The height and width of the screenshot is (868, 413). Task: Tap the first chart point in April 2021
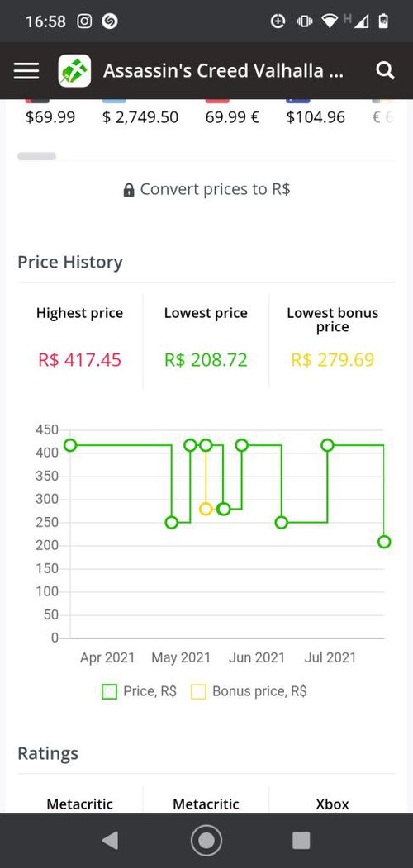point(70,445)
